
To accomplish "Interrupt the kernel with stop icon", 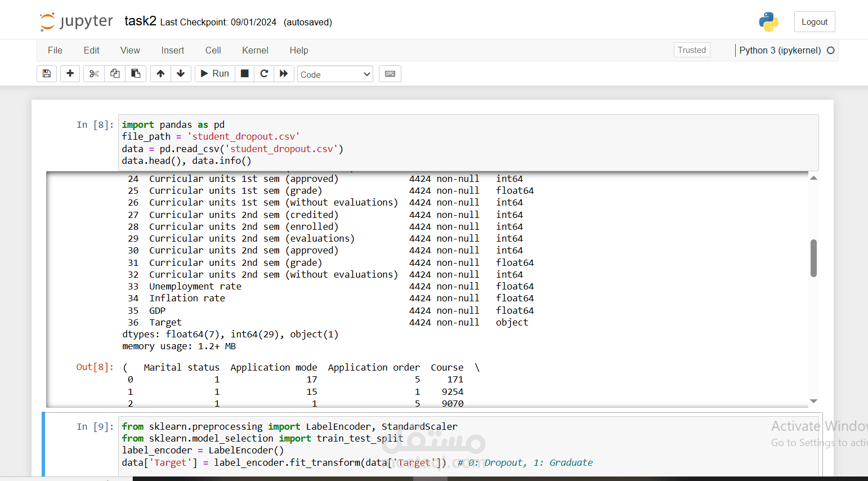I will point(244,73).
